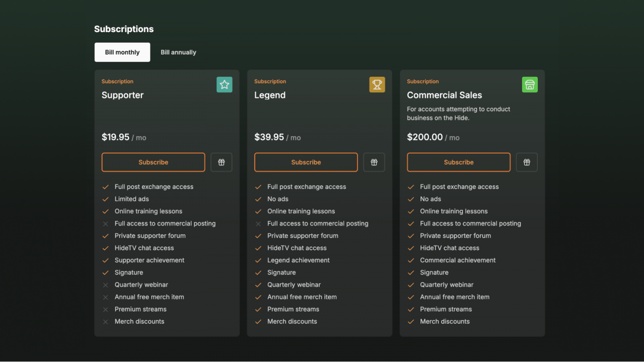The width and height of the screenshot is (644, 362).
Task: Click Legend's 'Premium streams' feature
Action: pyautogui.click(x=293, y=309)
